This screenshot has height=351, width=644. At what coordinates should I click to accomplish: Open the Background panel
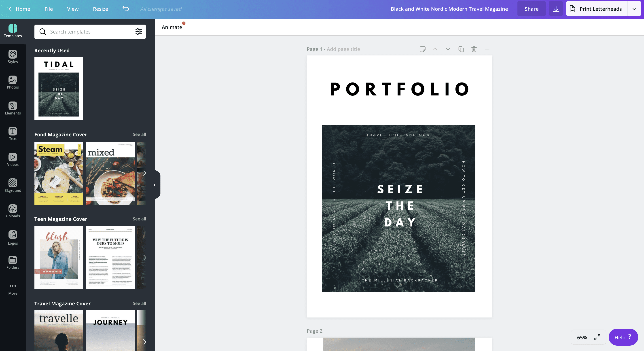pos(13,185)
